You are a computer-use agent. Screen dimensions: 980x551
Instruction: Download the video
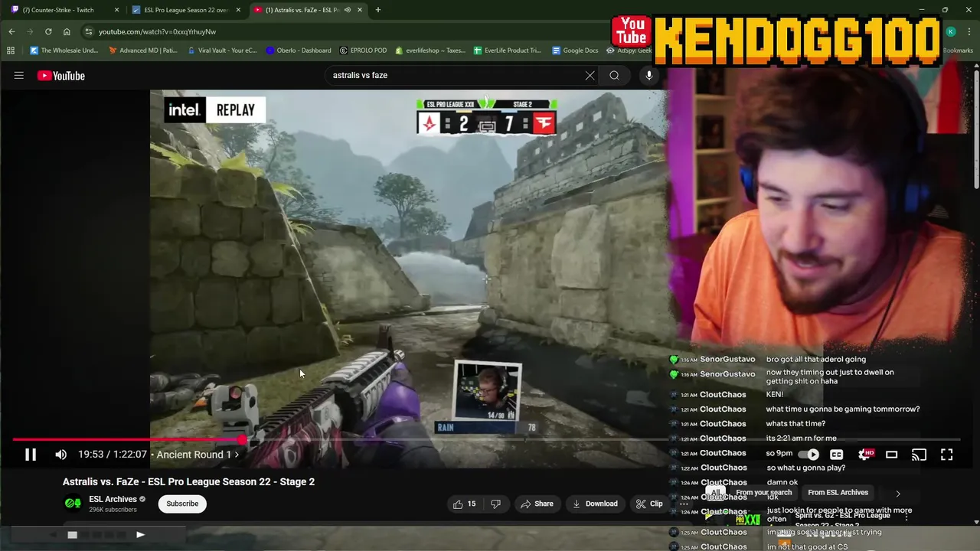(595, 504)
